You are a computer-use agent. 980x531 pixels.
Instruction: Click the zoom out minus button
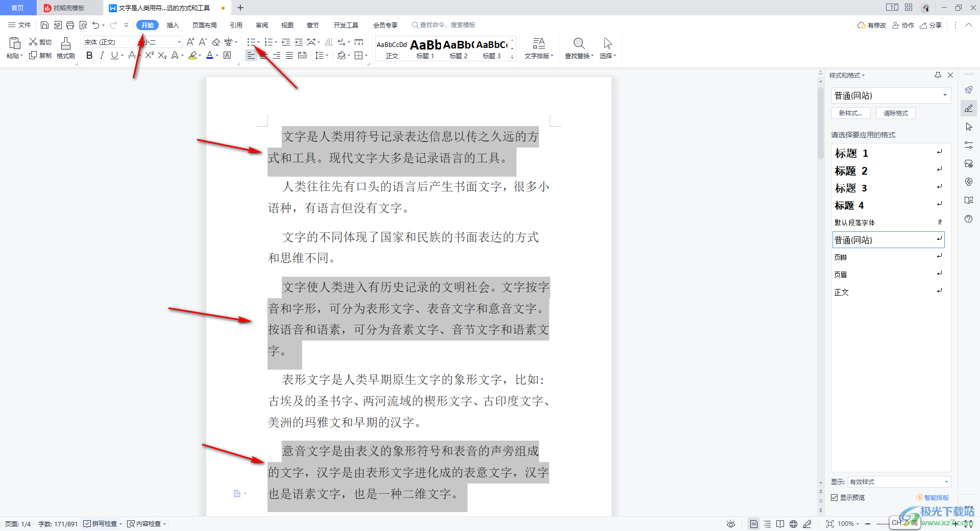tap(868, 524)
